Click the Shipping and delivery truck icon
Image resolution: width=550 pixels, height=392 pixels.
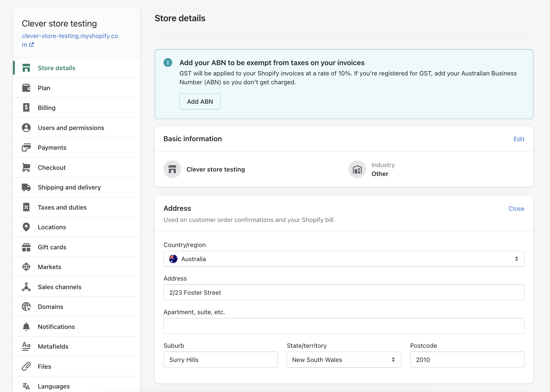26,187
